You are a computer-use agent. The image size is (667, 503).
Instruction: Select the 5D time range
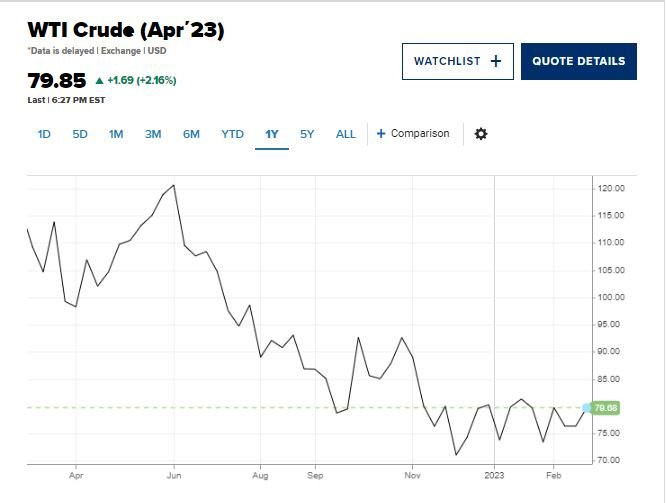tap(80, 134)
